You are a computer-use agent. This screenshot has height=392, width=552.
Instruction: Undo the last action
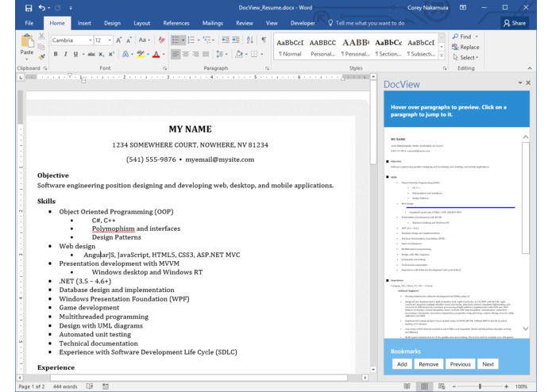click(x=42, y=8)
